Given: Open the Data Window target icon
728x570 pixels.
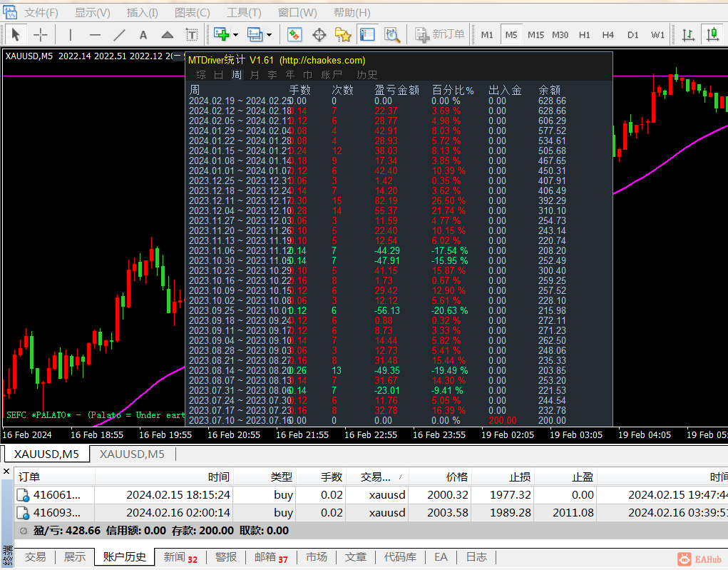Looking at the screenshot, I should (x=319, y=35).
